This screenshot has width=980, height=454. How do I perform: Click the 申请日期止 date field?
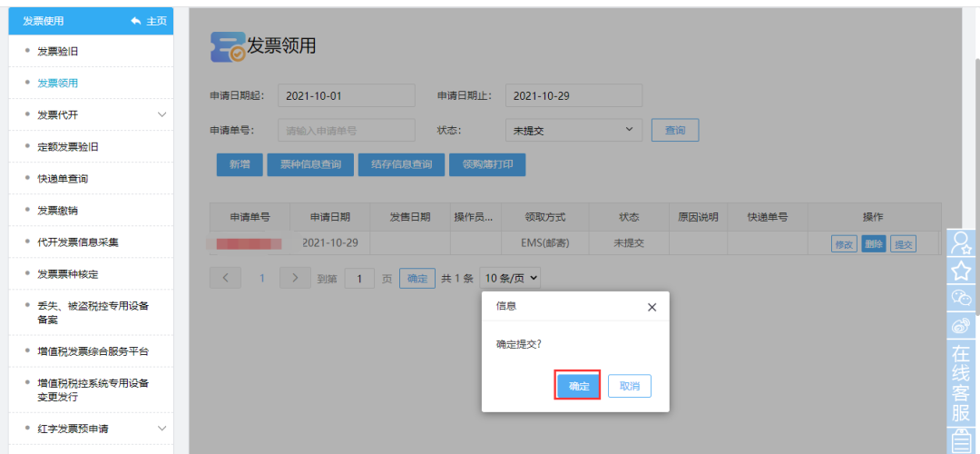point(573,95)
